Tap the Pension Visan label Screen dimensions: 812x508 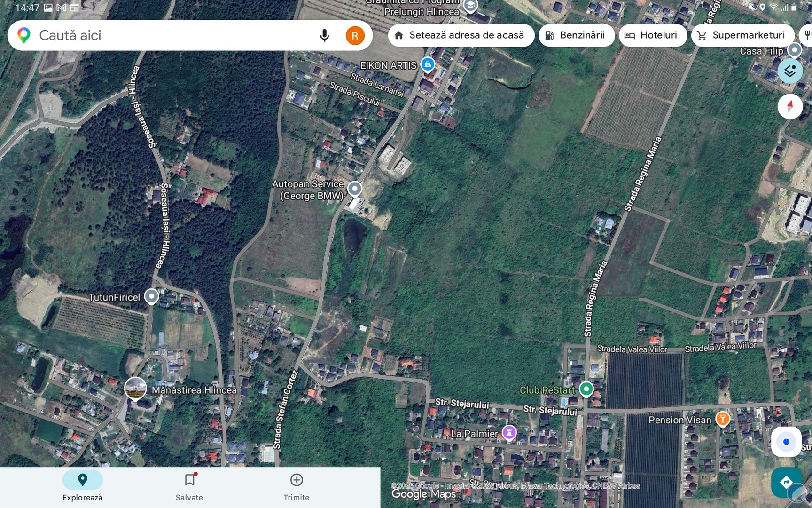680,420
